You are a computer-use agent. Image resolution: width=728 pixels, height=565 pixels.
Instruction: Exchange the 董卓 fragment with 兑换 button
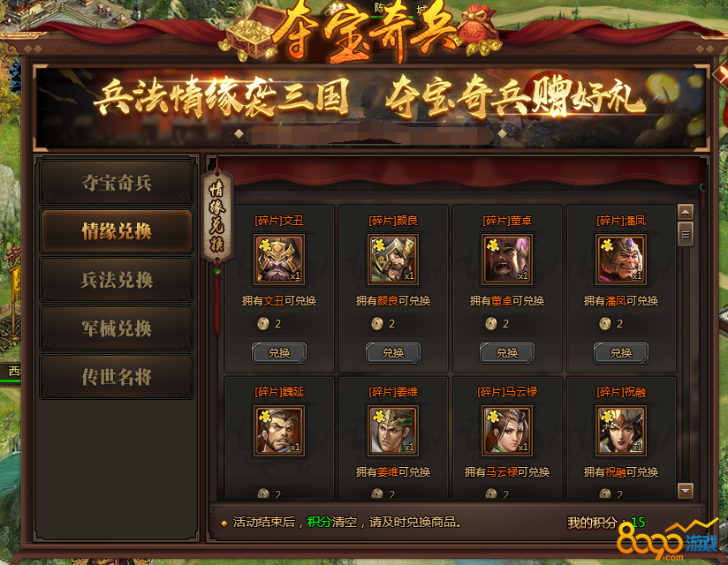pyautogui.click(x=507, y=353)
